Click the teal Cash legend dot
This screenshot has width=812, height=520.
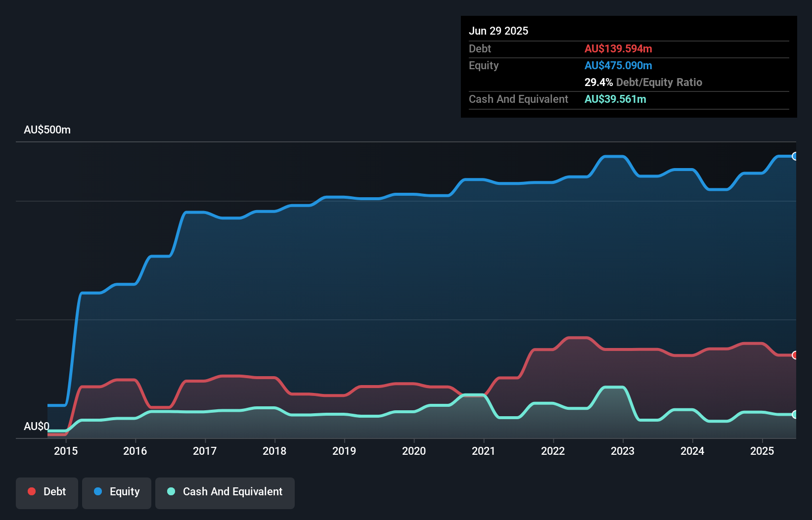pos(171,491)
